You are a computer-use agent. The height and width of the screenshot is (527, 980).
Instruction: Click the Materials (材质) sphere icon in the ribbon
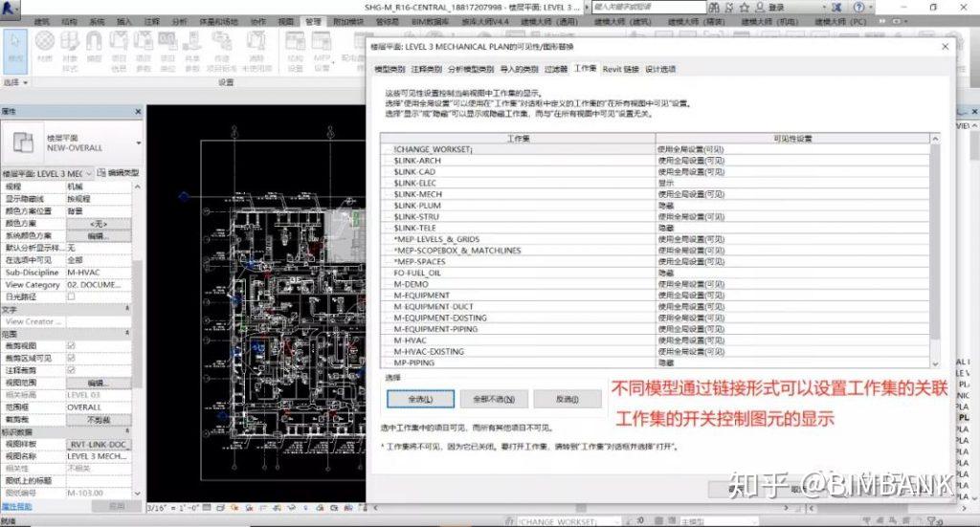(x=44, y=42)
